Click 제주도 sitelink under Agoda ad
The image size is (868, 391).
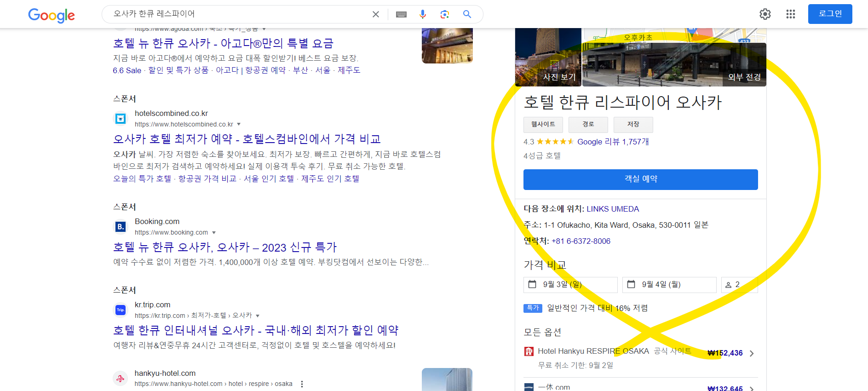pos(349,70)
